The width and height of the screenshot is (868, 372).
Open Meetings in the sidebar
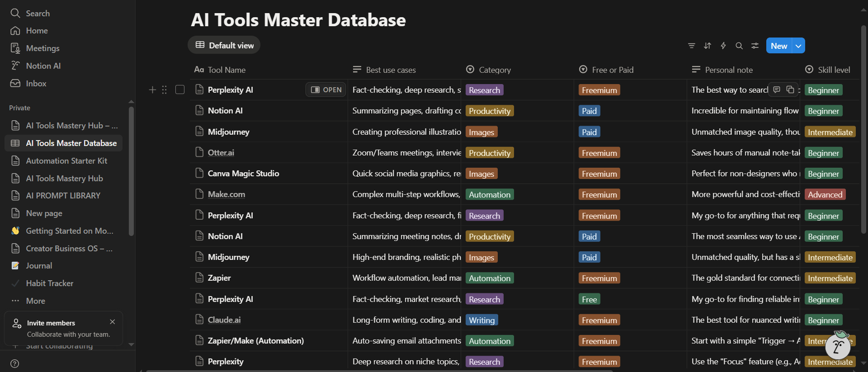(63, 48)
